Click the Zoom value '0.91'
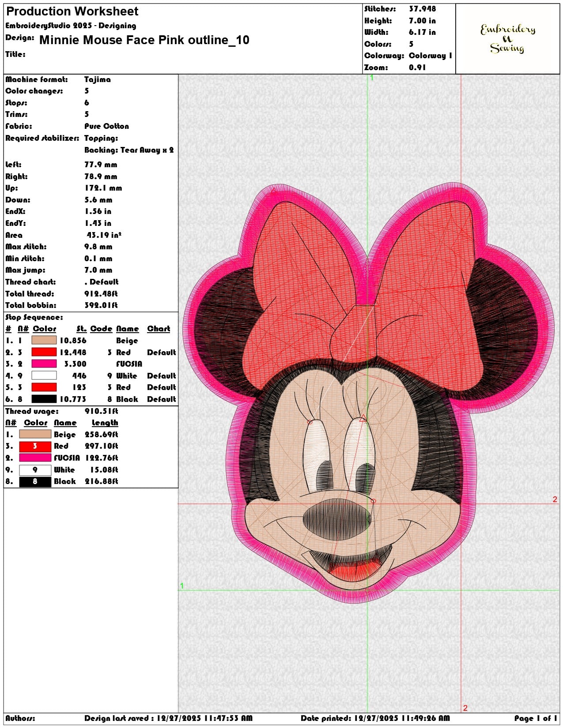The image size is (563, 728). pos(417,68)
